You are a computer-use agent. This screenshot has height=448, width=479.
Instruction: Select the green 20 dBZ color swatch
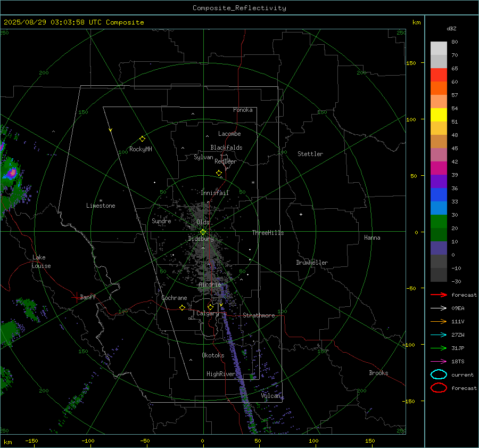[x=439, y=222]
